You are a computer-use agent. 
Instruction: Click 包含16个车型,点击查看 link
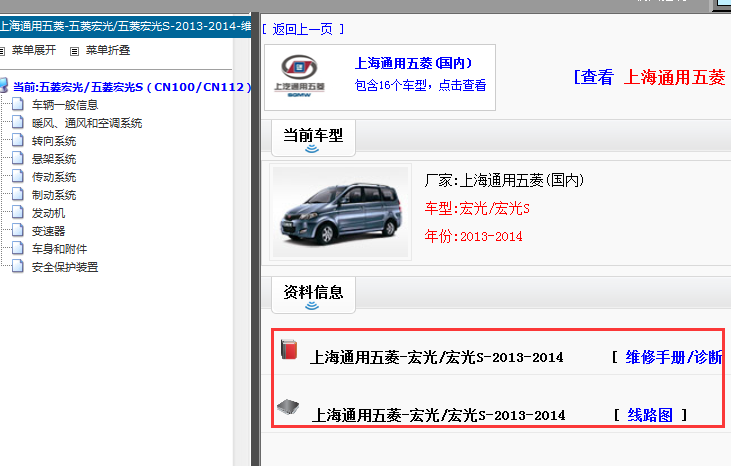(x=420, y=85)
